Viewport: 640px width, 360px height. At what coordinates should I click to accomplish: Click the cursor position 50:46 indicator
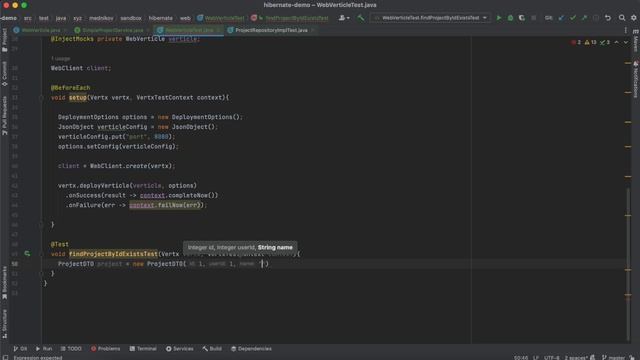coord(521,358)
